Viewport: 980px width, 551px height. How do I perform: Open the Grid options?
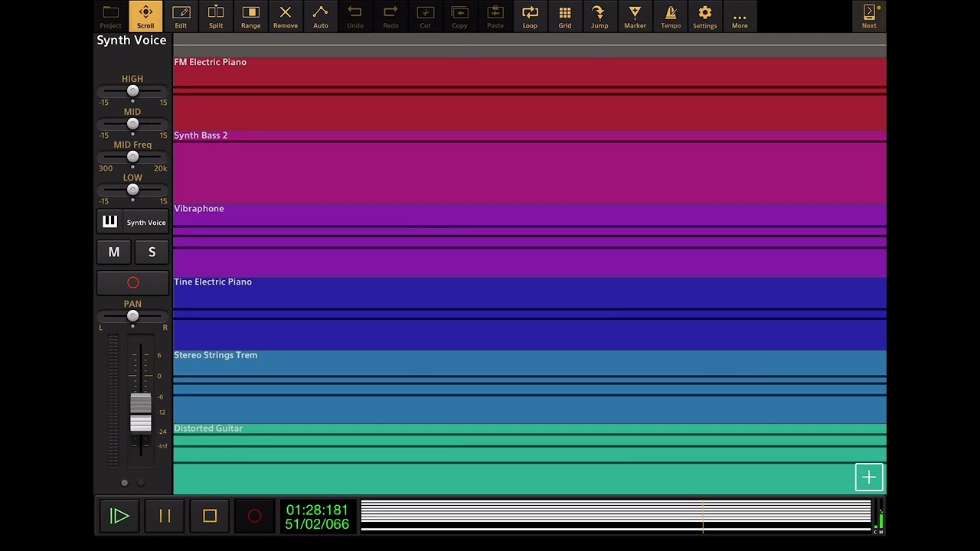[565, 16]
